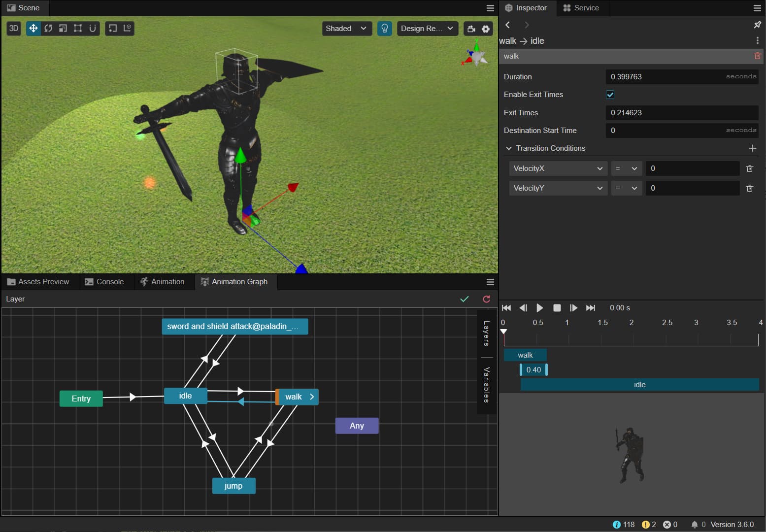Delete the walk transition entry

coord(757,56)
